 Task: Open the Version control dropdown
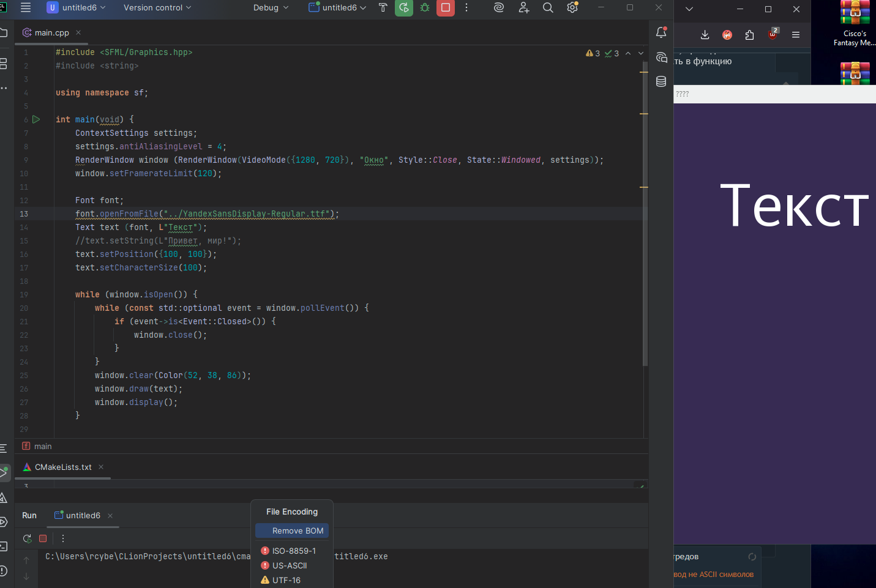click(157, 8)
